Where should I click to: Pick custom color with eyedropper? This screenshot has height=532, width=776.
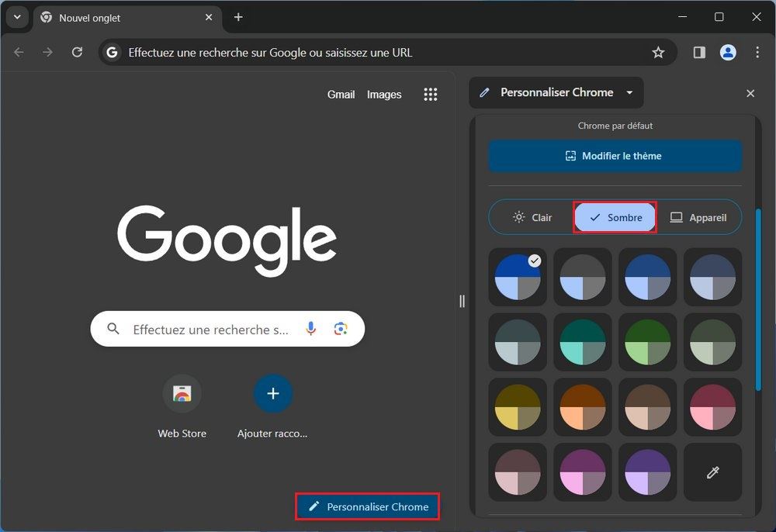[x=712, y=472]
